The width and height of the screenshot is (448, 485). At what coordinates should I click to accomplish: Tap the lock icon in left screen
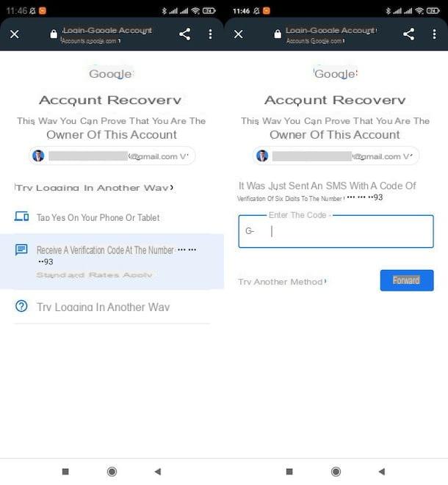point(54,34)
